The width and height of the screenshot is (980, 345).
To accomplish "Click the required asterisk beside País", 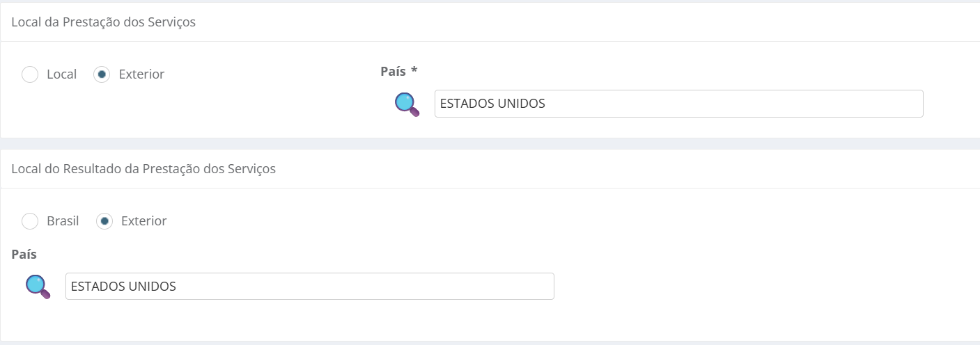I will [414, 72].
